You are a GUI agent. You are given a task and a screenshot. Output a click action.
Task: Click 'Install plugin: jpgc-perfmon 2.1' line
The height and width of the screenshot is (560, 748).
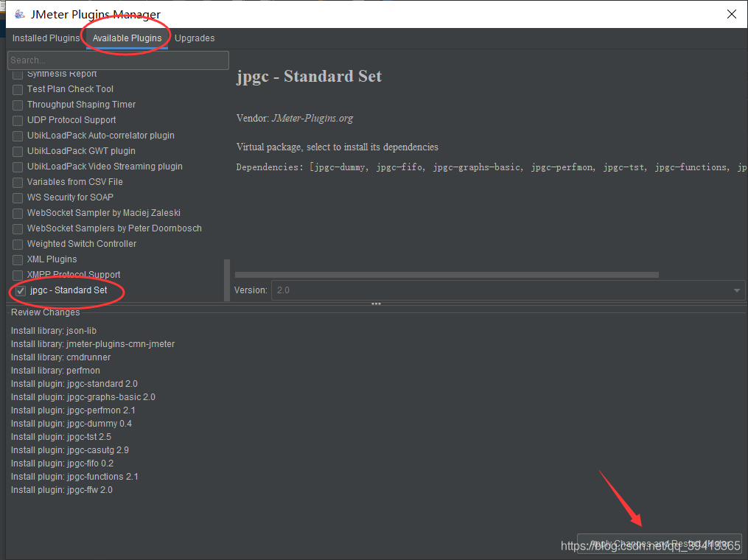point(73,410)
